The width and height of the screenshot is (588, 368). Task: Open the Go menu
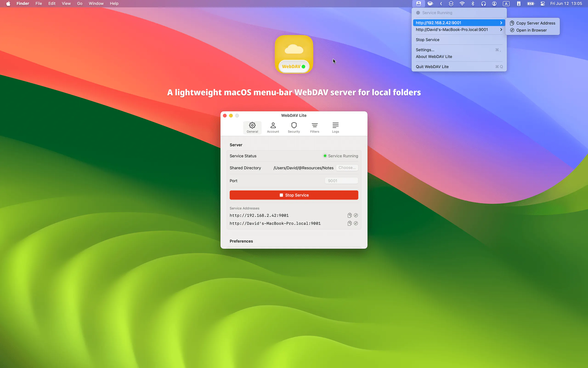[80, 4]
